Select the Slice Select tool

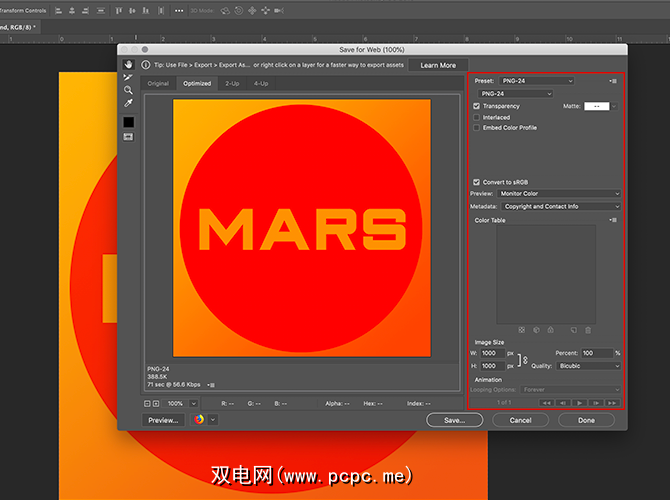(128, 77)
